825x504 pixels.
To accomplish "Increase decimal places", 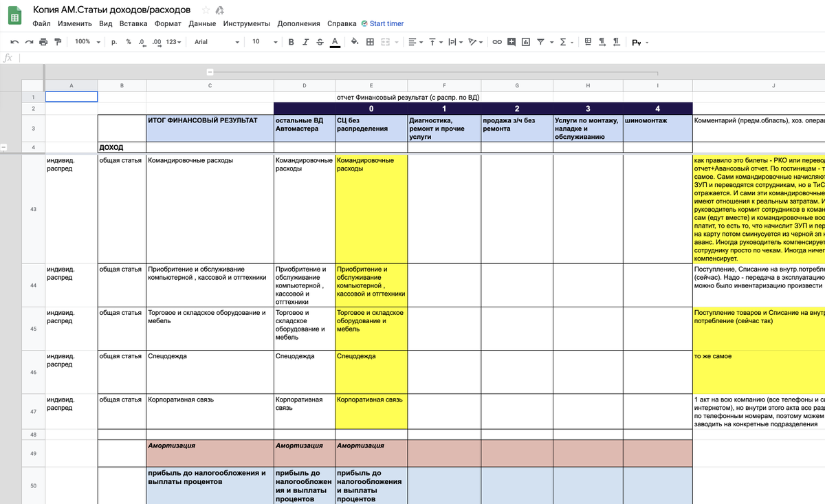I will coord(156,42).
